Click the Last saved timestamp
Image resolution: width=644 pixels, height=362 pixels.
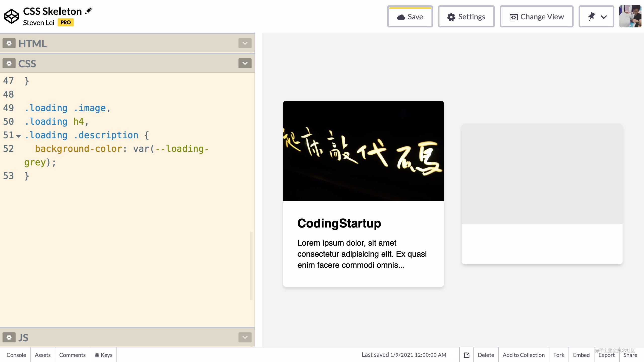tap(404, 355)
